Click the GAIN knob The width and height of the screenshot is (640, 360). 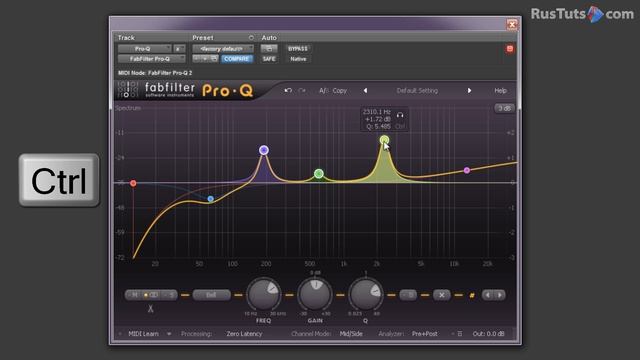315,294
